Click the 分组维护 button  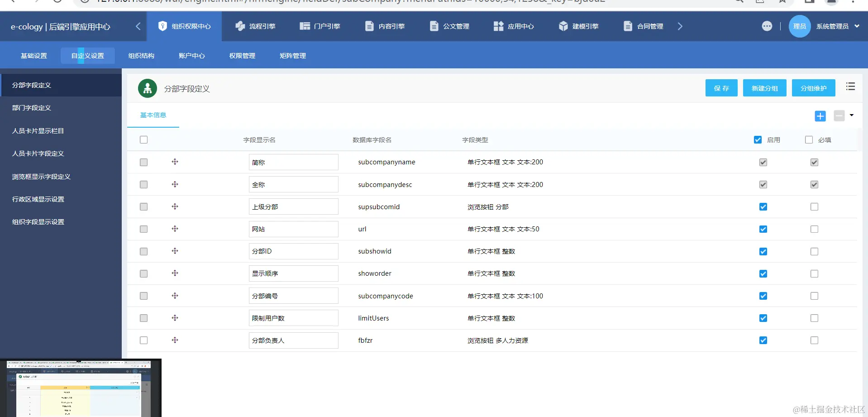tap(814, 88)
